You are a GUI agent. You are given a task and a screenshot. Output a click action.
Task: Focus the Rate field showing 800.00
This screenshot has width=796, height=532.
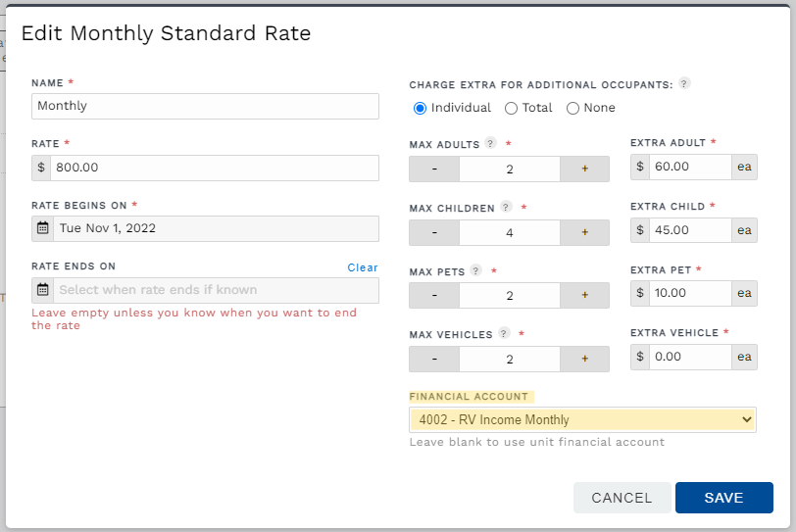215,168
